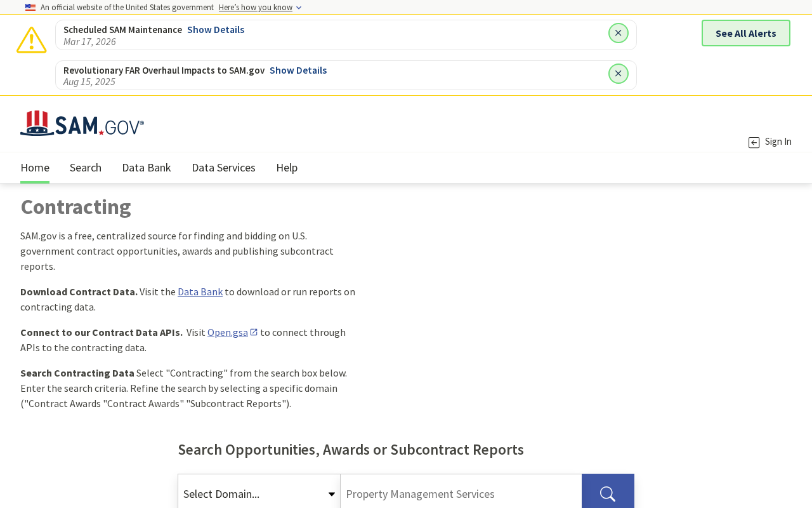Click external link icon beside Open.gsa
The image size is (812, 508).
254,332
